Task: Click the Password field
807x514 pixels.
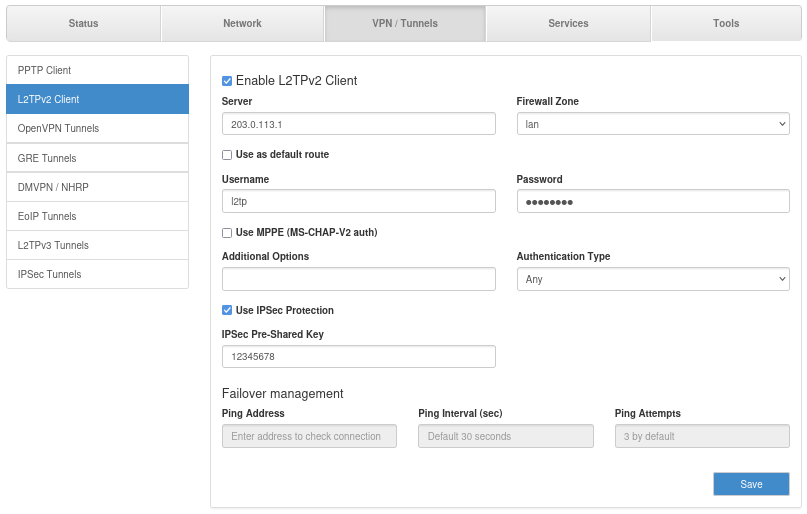Action: coord(652,202)
